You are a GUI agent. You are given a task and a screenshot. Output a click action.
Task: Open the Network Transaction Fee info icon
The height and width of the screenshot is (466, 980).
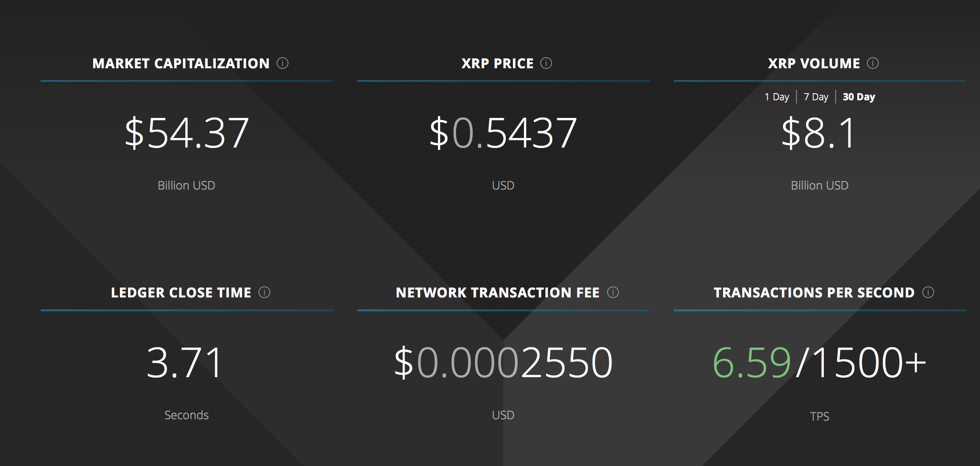pos(613,292)
